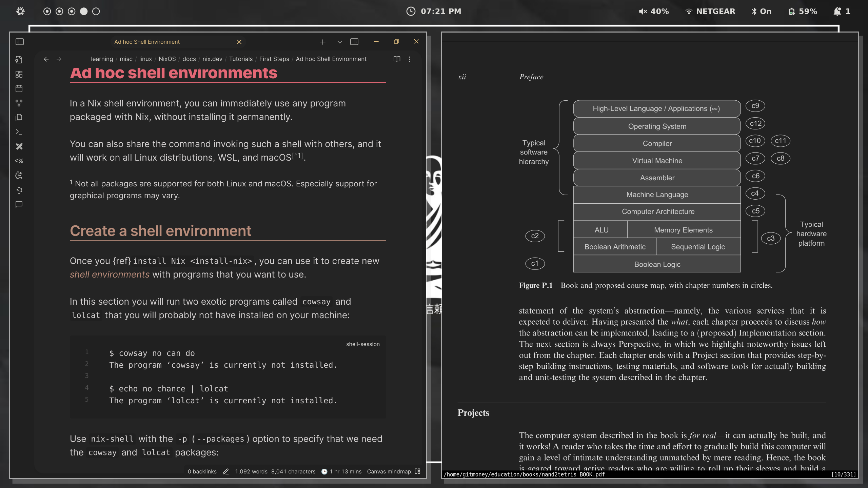
Task: Click the Boolean Logic box in PDF figure
Action: point(657,264)
